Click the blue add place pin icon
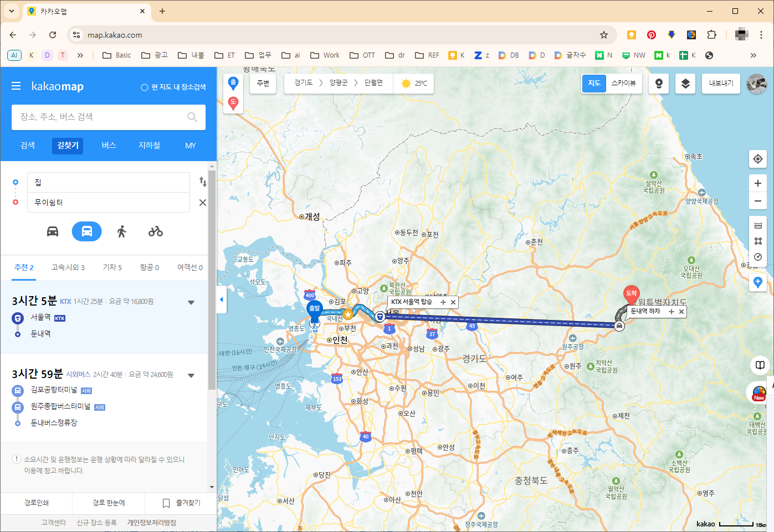The height and width of the screenshot is (532, 774). (x=758, y=282)
